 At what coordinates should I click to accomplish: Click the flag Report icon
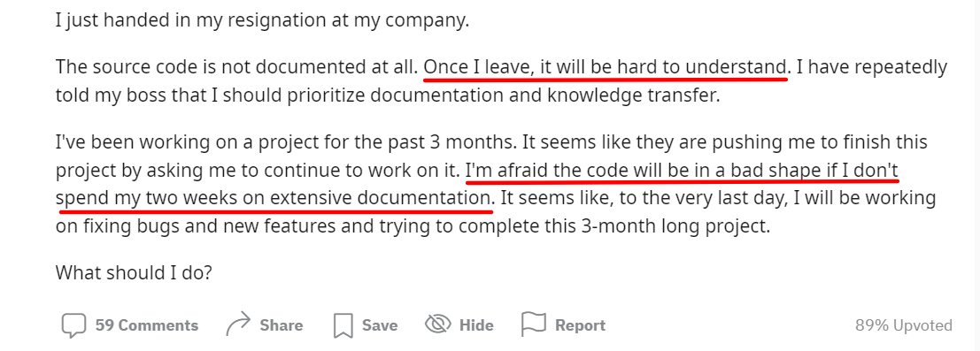[x=534, y=324]
